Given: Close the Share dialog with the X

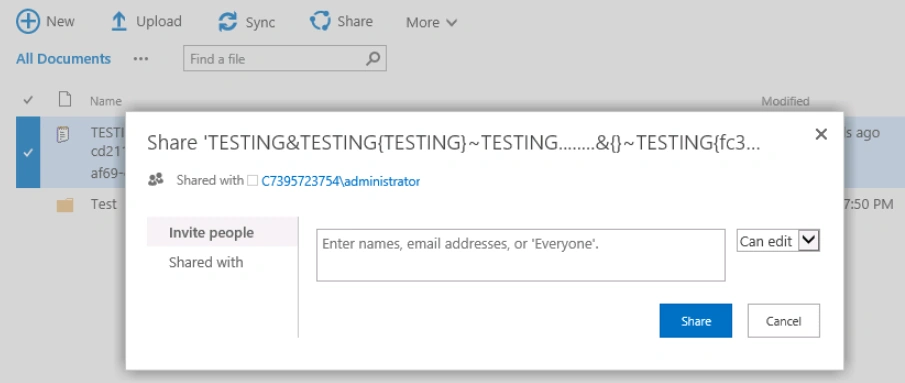Looking at the screenshot, I should pyautogui.click(x=821, y=134).
